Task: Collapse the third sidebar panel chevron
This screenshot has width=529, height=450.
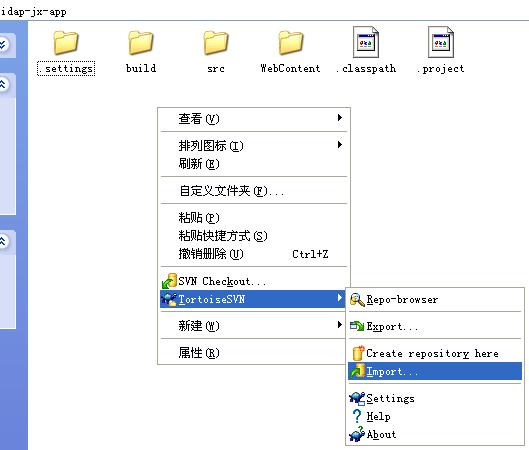Action: [3, 241]
